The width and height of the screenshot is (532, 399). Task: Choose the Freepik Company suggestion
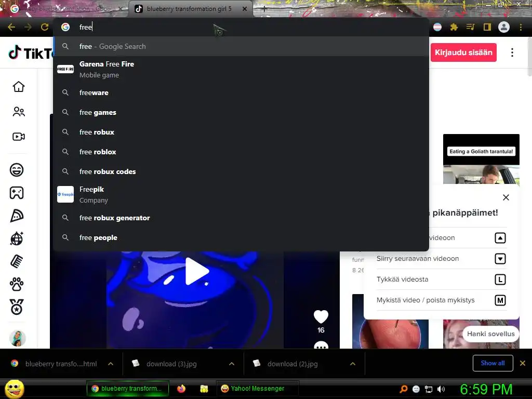pyautogui.click(x=241, y=194)
